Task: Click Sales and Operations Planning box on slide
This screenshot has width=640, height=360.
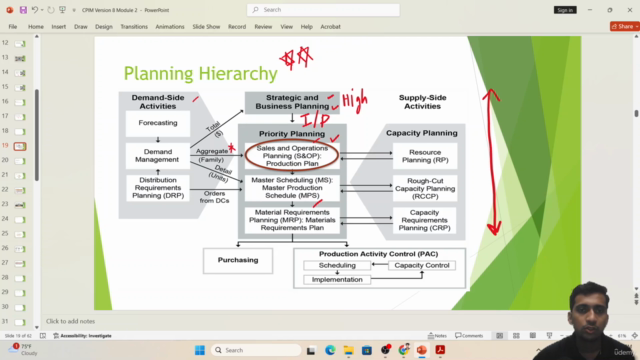Action: click(x=292, y=156)
